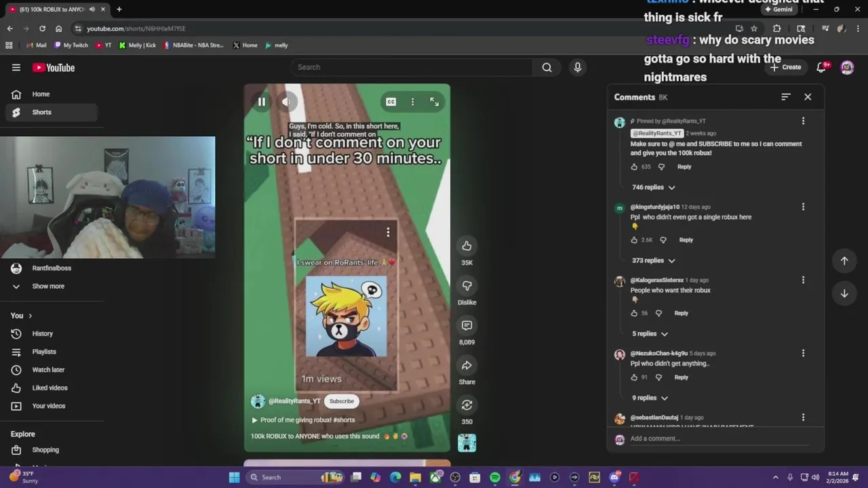Open Playlists in sidebar
The height and width of the screenshot is (488, 868).
[53, 352]
